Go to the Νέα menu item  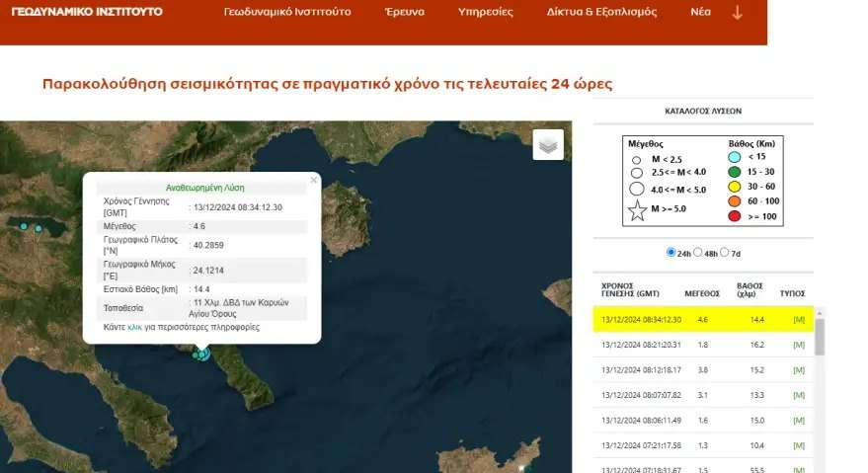pos(700,13)
